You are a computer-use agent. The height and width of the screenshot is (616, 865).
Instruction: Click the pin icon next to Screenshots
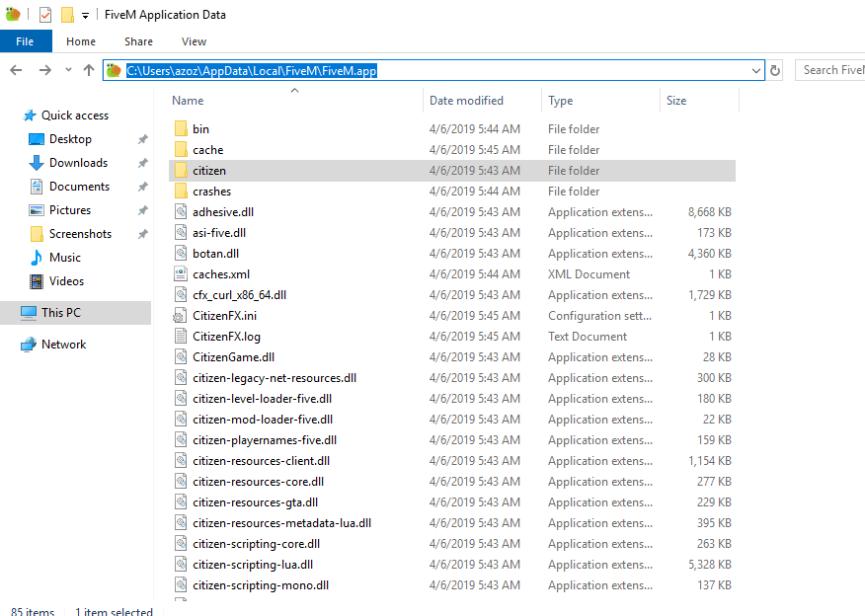click(x=143, y=234)
